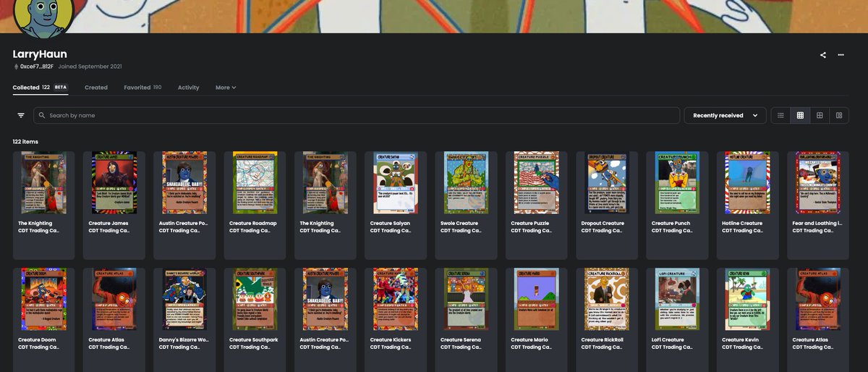Screen dimensions: 868x372
Task: Open Creature James card image
Action: pyautogui.click(x=114, y=182)
